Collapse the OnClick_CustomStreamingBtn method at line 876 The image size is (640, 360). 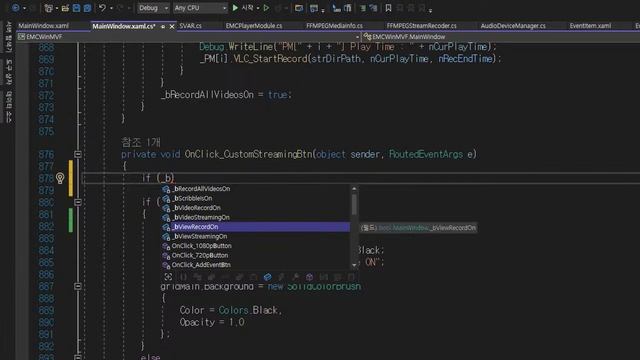pyautogui.click(x=78, y=154)
